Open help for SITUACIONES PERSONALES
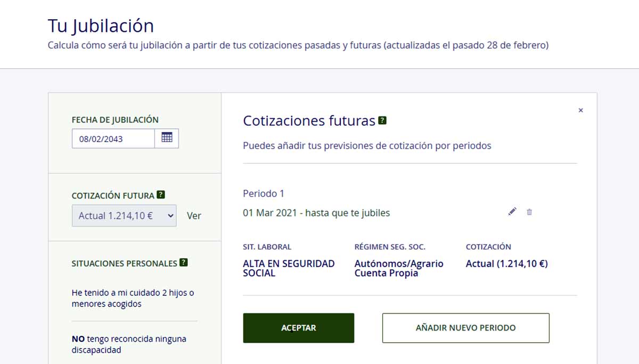The width and height of the screenshot is (639, 364). 183,261
